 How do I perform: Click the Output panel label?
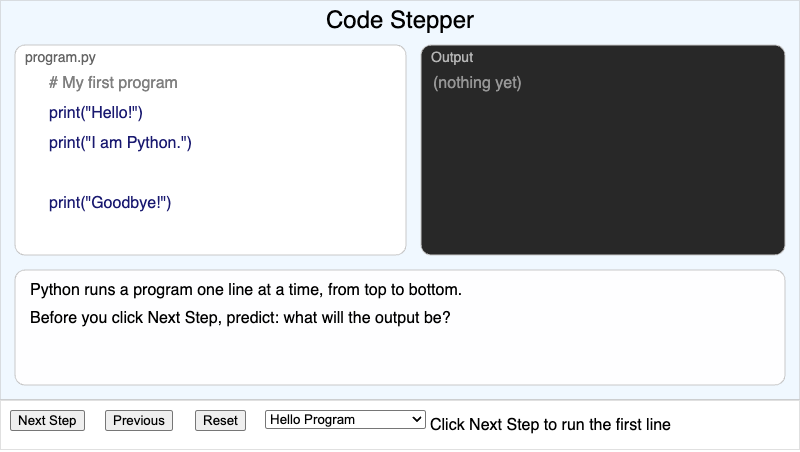pos(452,57)
